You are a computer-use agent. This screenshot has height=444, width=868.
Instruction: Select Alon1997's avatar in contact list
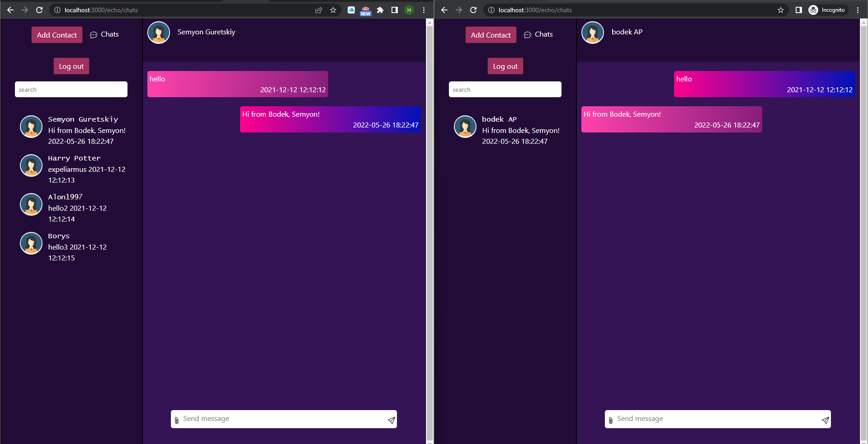[x=31, y=204]
